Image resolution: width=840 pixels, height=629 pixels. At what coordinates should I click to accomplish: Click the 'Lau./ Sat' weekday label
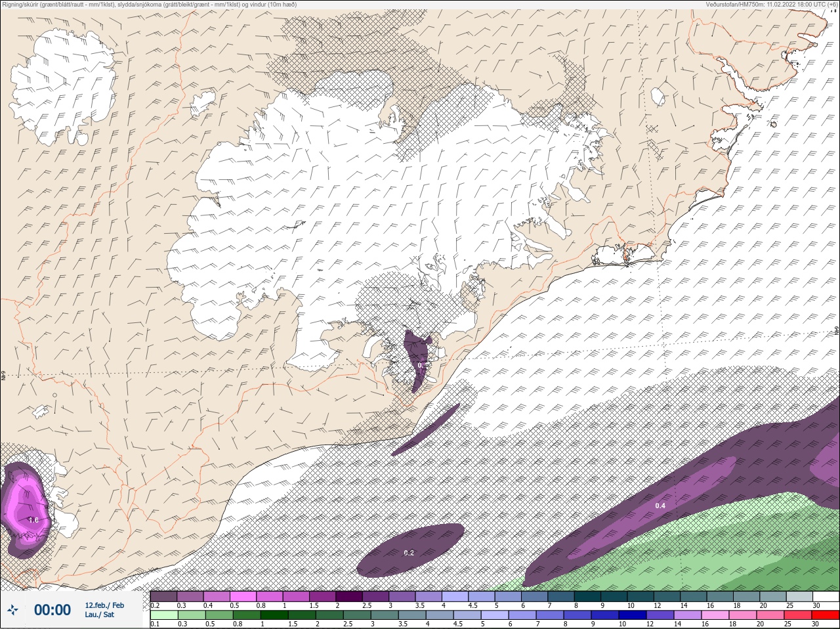click(x=99, y=615)
